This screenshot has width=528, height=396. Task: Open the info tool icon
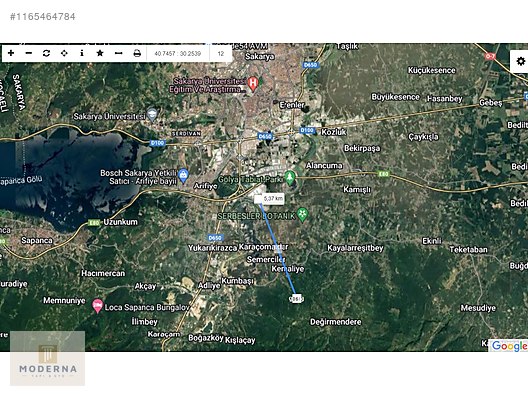pyautogui.click(x=82, y=53)
